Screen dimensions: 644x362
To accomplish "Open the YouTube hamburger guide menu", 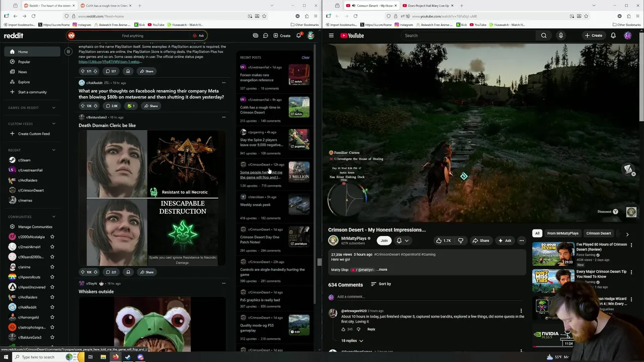I will click(x=331, y=36).
